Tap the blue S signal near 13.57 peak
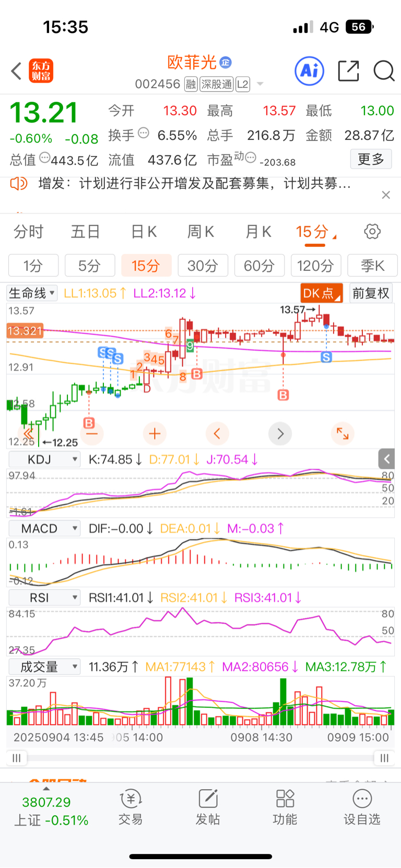Image resolution: width=401 pixels, height=868 pixels. point(326,358)
